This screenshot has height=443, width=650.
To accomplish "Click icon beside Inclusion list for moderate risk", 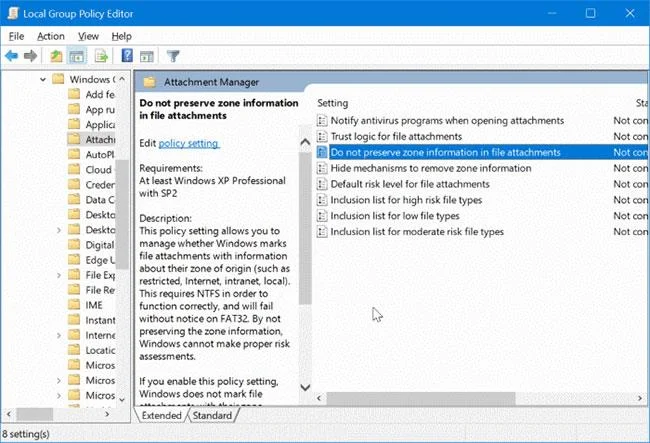I will coord(322,232).
